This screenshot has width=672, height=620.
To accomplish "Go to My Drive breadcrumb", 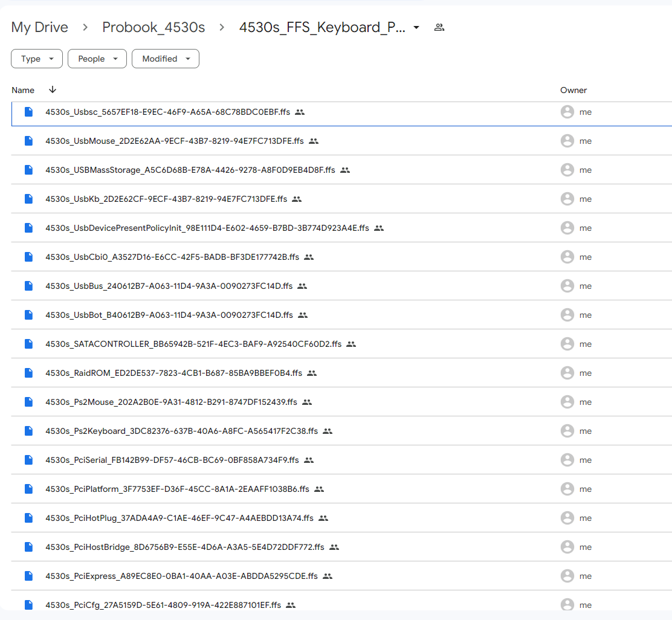I will point(39,27).
